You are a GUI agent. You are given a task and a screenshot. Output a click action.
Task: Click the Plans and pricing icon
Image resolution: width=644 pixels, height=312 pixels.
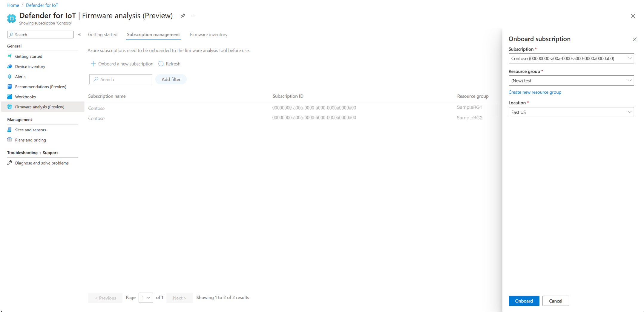click(10, 140)
